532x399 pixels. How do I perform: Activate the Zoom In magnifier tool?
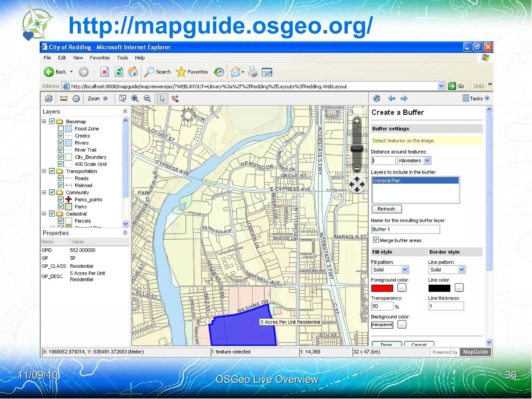(x=135, y=98)
